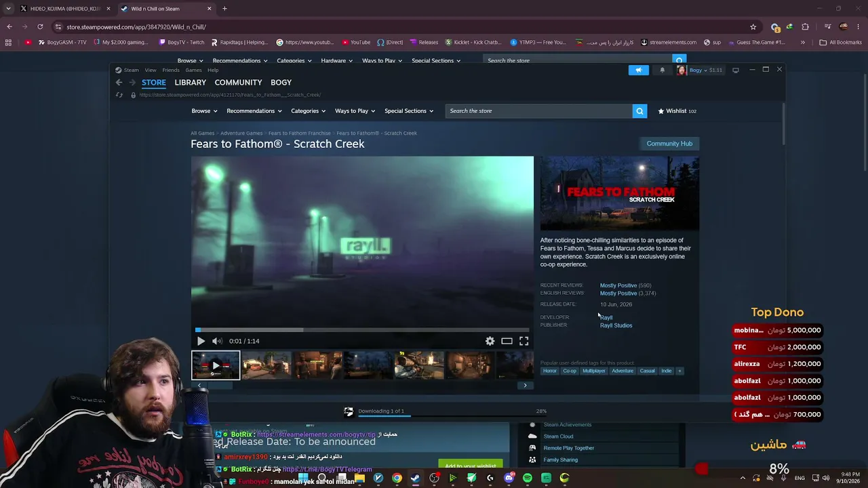
Task: Click the Fears to Fathom Franchise breadcrumb
Action: tap(299, 134)
